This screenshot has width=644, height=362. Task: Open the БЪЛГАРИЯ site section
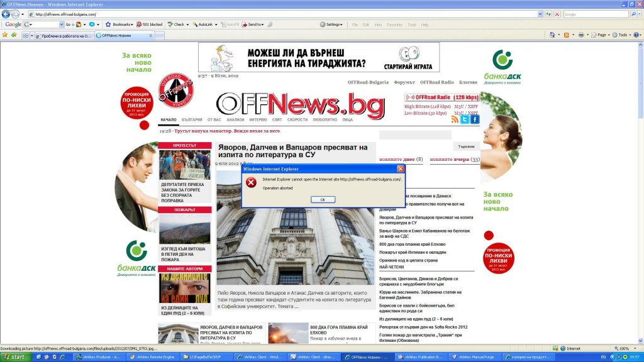[192, 120]
